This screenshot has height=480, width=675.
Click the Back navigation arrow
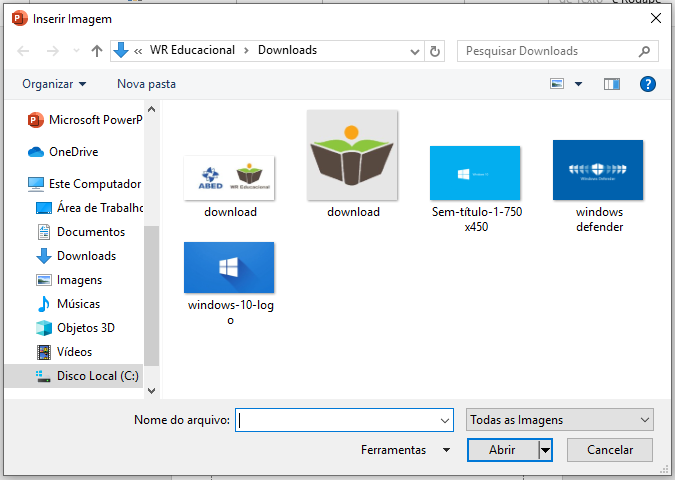(24, 50)
